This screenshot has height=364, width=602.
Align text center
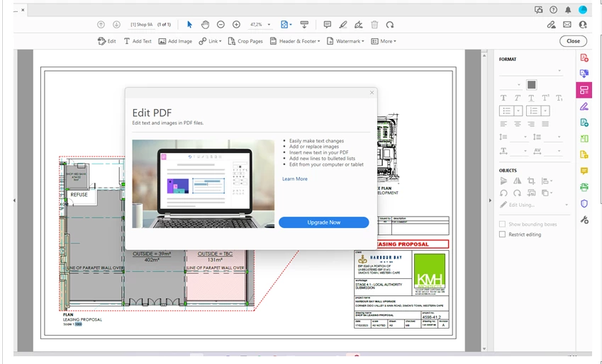click(x=518, y=124)
